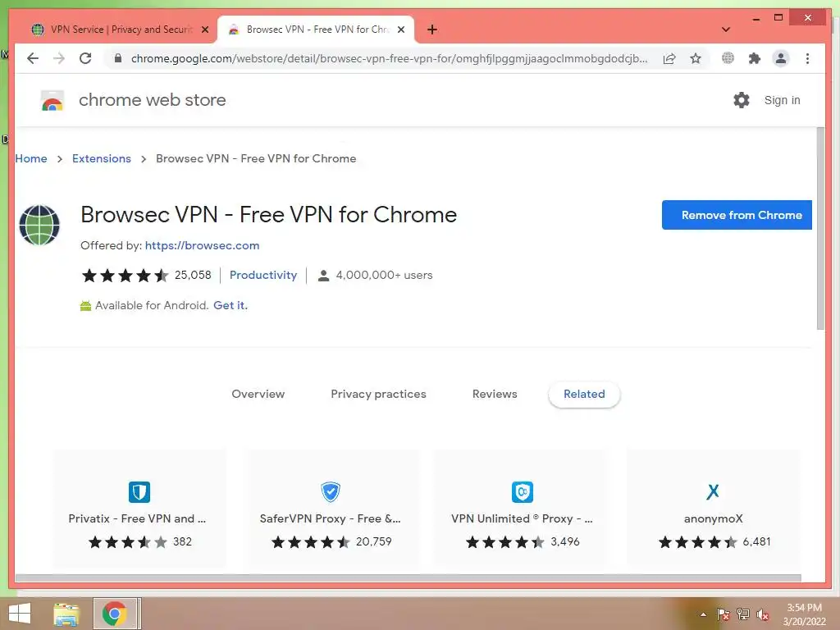
Task: Click the 25,058 ratings count
Action: (193, 275)
